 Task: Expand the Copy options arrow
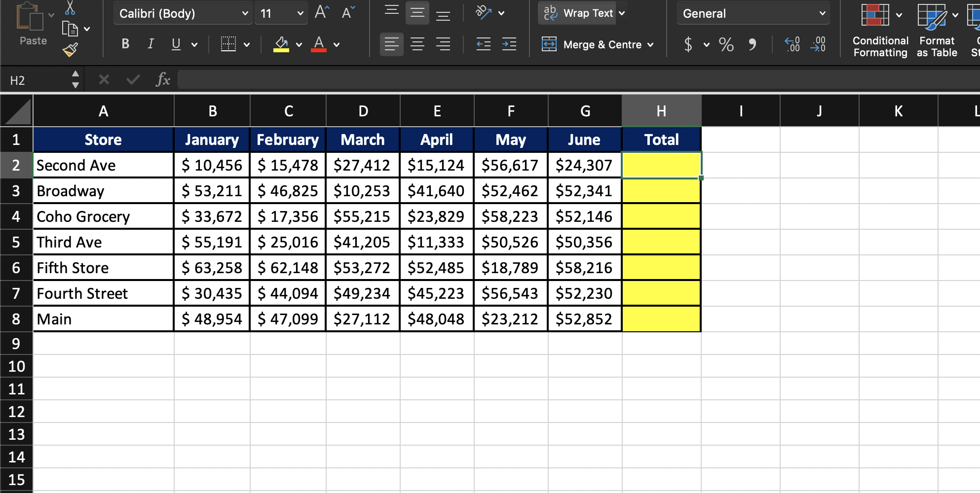(87, 29)
